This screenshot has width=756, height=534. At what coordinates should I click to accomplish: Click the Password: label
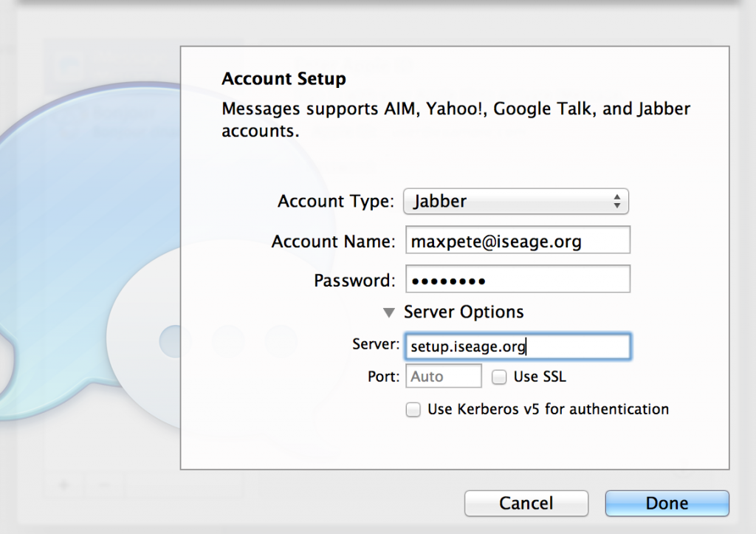coord(354,280)
